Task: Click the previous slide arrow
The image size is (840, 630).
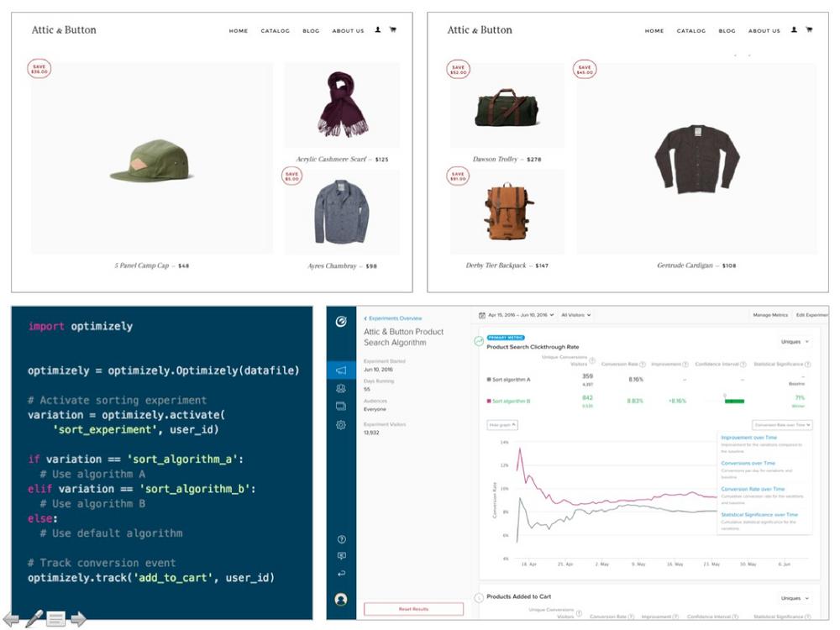Action: point(12,620)
